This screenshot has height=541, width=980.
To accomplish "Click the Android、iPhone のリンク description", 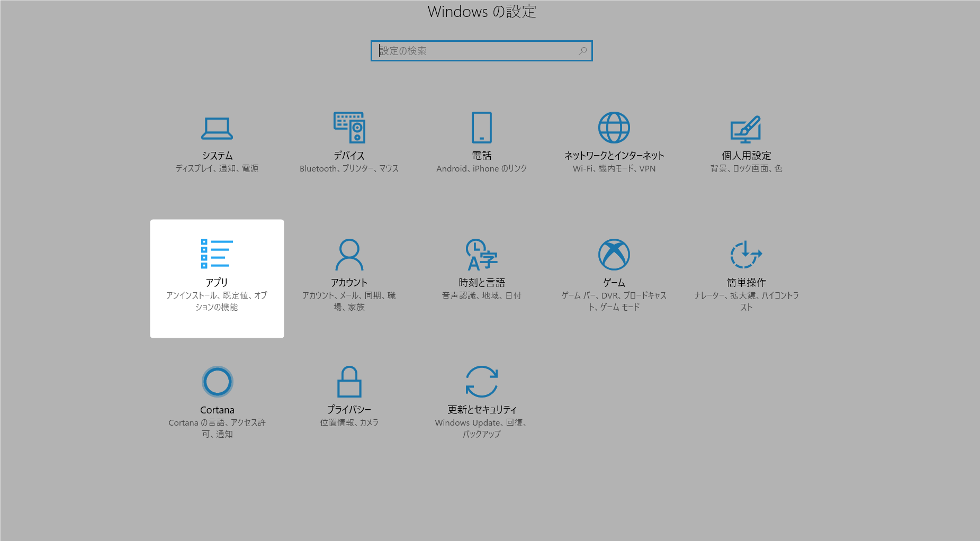I will [x=482, y=169].
